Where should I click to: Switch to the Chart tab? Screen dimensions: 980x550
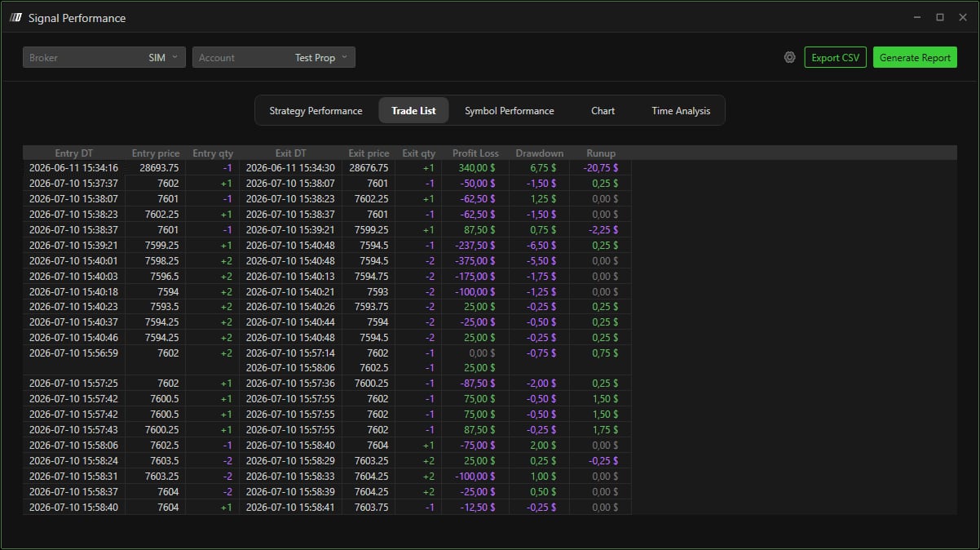603,110
